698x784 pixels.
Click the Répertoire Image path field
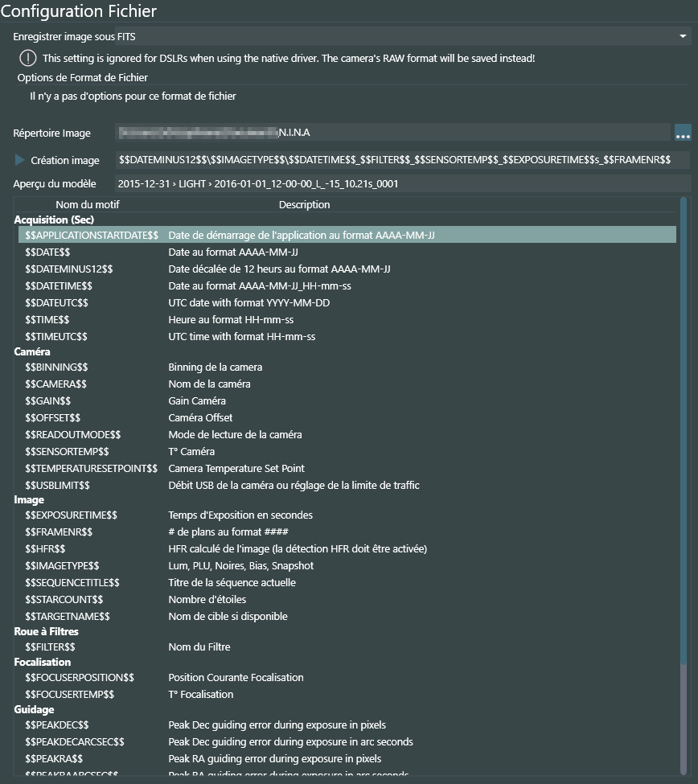(392, 133)
